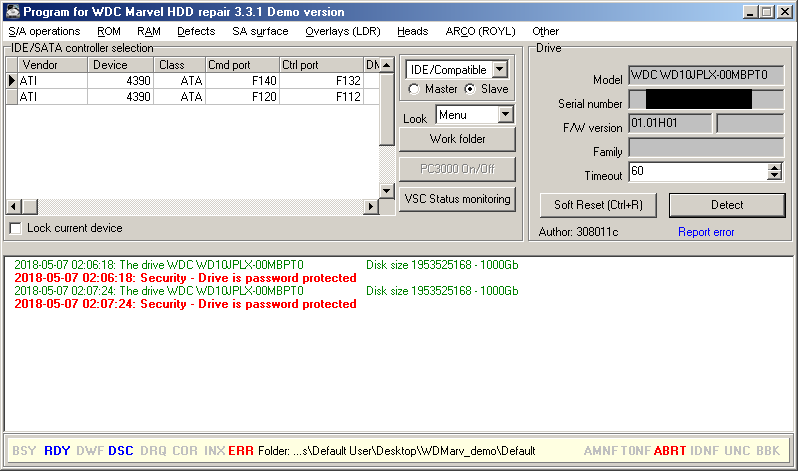Click the Soft Reset (Ctrl+R) button
The width and height of the screenshot is (798, 471).
click(x=598, y=205)
